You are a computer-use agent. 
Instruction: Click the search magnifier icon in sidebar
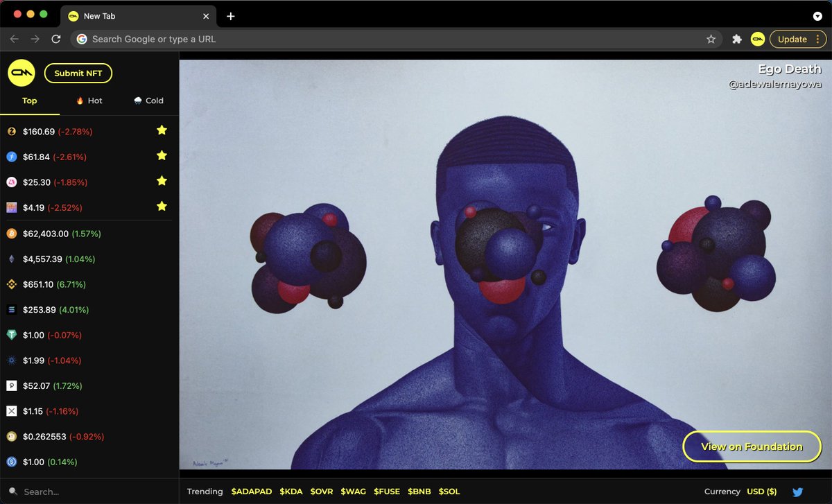[x=13, y=492]
